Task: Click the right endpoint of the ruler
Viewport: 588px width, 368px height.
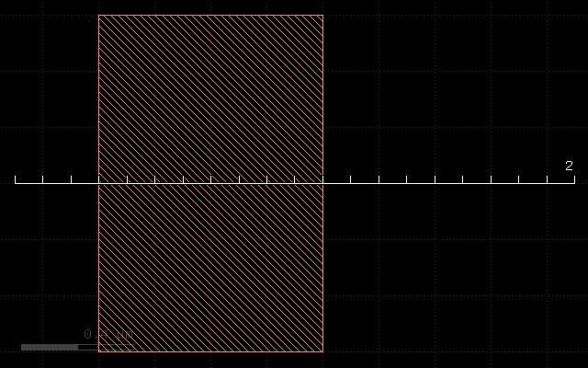Action: pyautogui.click(x=574, y=183)
